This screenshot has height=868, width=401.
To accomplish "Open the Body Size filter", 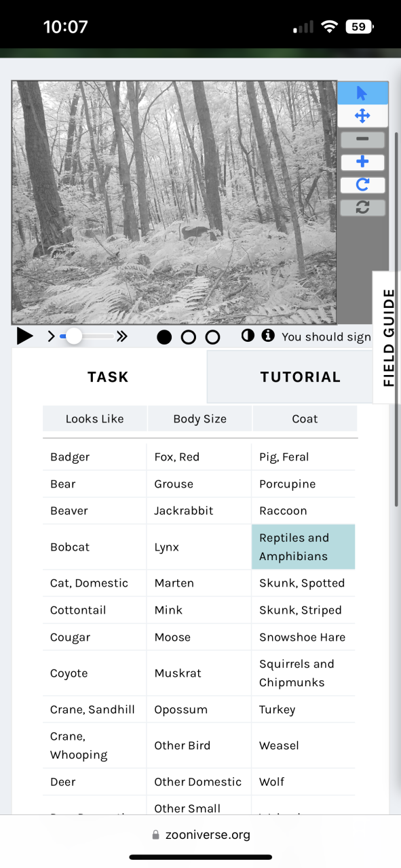I will [200, 418].
